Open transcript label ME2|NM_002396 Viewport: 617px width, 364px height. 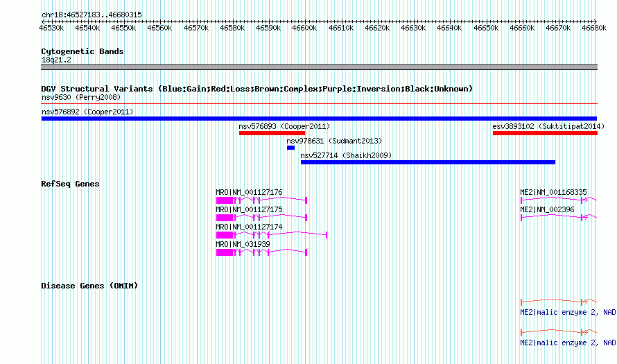(x=547, y=209)
